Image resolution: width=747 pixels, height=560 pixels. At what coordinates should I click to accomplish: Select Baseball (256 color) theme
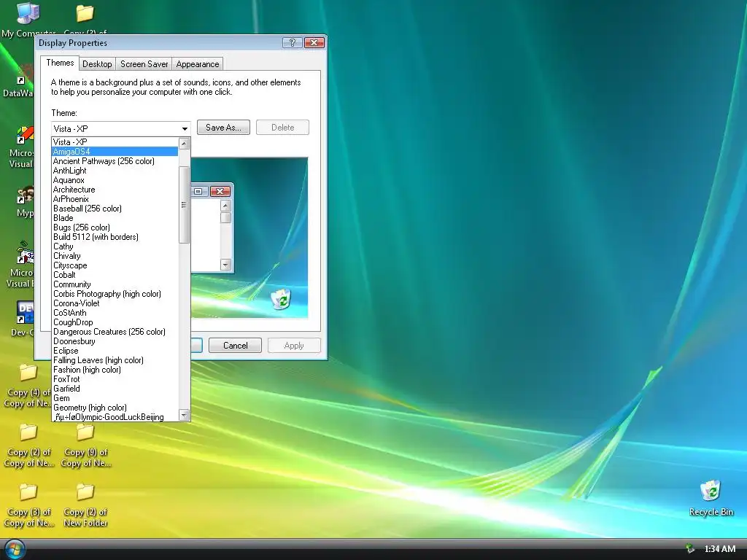pyautogui.click(x=115, y=209)
